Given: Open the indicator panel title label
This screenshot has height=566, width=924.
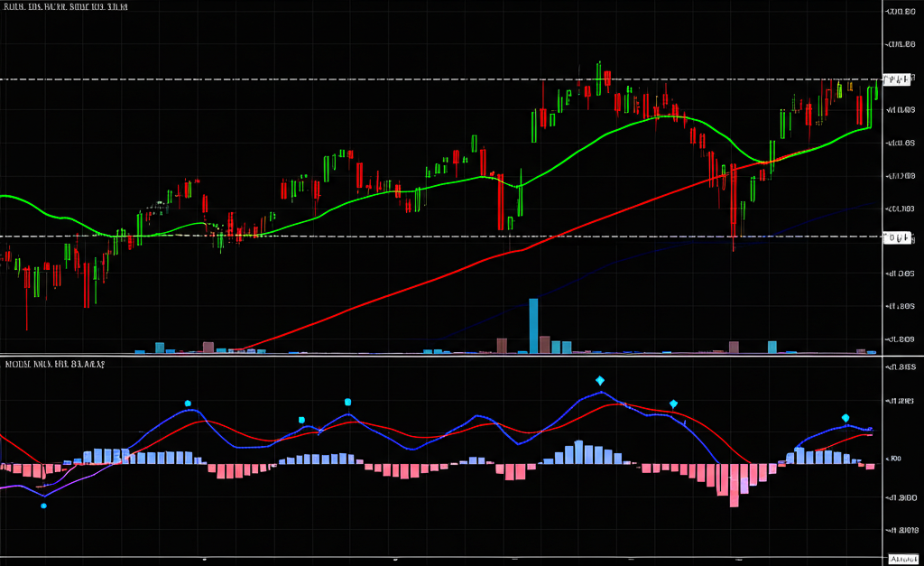Looking at the screenshot, I should tap(54, 364).
